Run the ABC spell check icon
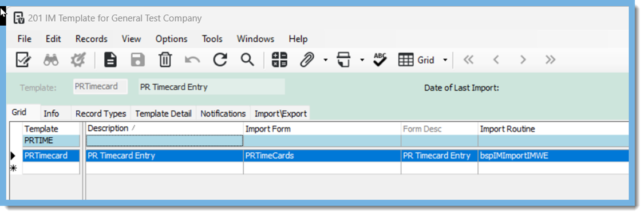This screenshot has width=644, height=215. pos(380,60)
